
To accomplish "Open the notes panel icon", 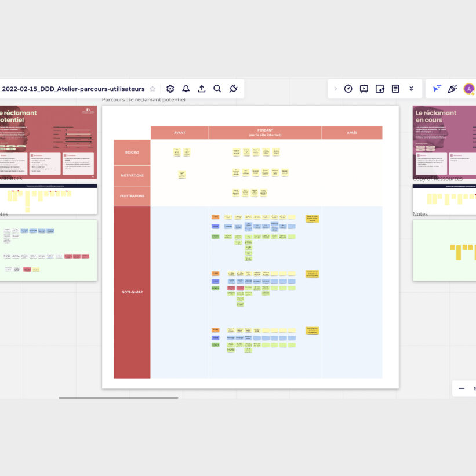I will click(x=395, y=89).
